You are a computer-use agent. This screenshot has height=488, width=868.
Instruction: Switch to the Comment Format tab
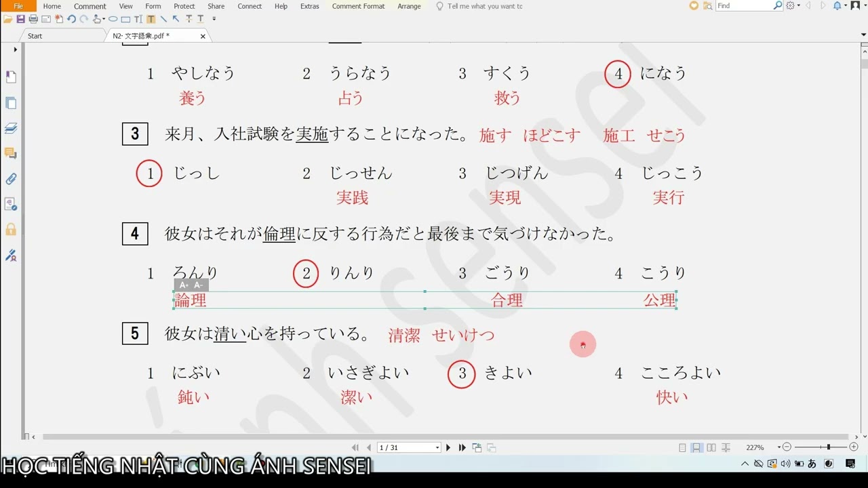358,6
